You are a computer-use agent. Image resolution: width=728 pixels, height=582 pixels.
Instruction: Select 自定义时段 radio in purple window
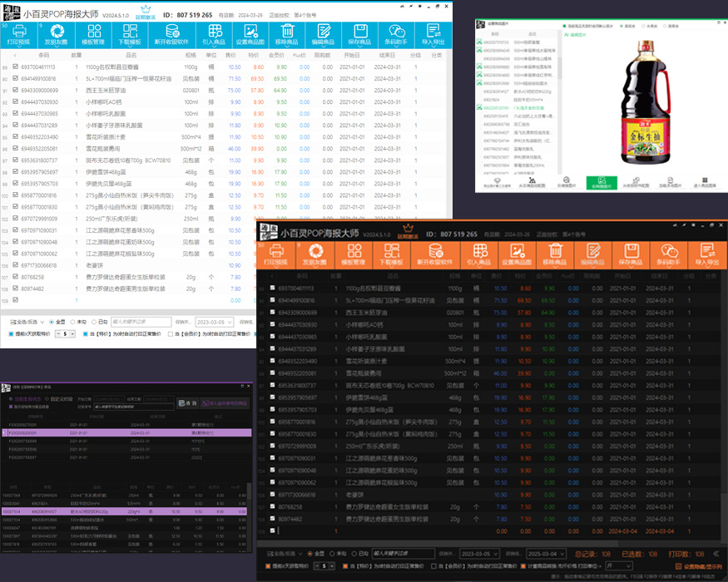click(47, 399)
